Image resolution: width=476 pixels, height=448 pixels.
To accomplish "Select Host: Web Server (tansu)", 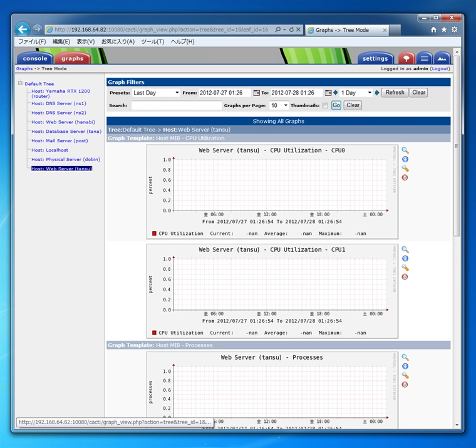I will (x=62, y=169).
